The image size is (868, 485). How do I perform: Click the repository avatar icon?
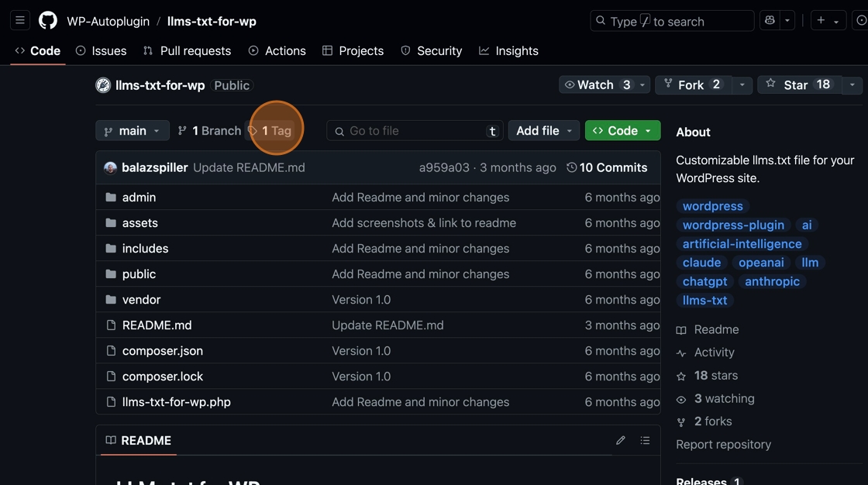pyautogui.click(x=103, y=85)
